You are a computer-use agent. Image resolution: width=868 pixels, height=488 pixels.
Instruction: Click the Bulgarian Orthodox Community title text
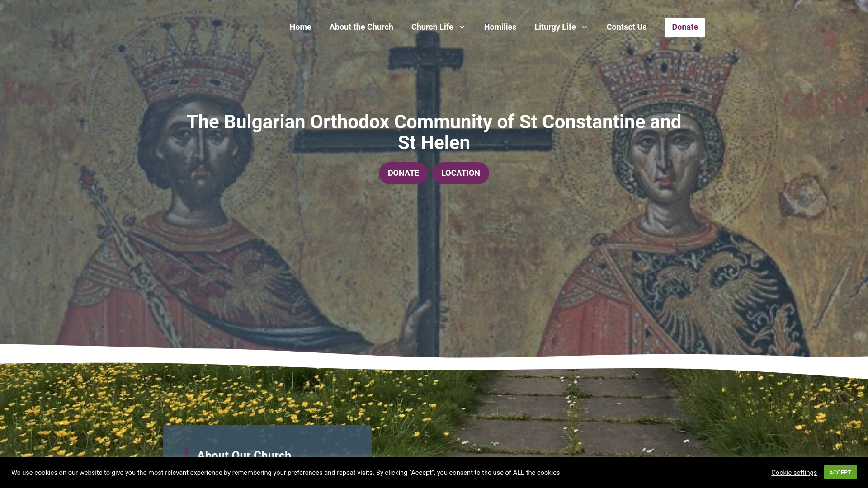pos(434,132)
